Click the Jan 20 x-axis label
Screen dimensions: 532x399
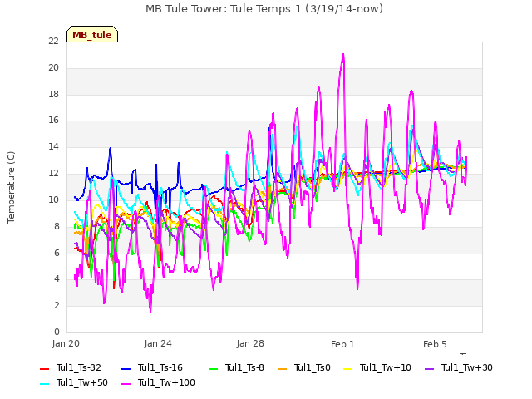[66, 343]
